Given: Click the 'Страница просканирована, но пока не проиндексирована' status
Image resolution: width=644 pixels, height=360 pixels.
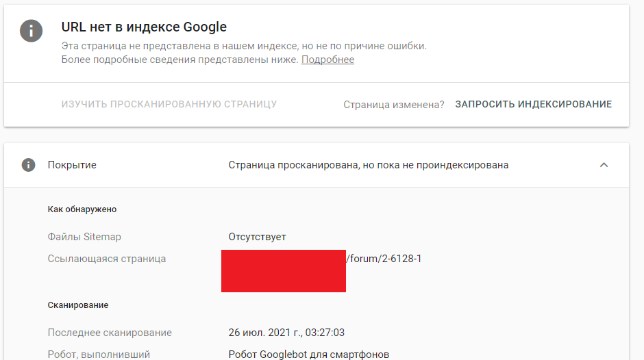Looking at the screenshot, I should point(368,165).
